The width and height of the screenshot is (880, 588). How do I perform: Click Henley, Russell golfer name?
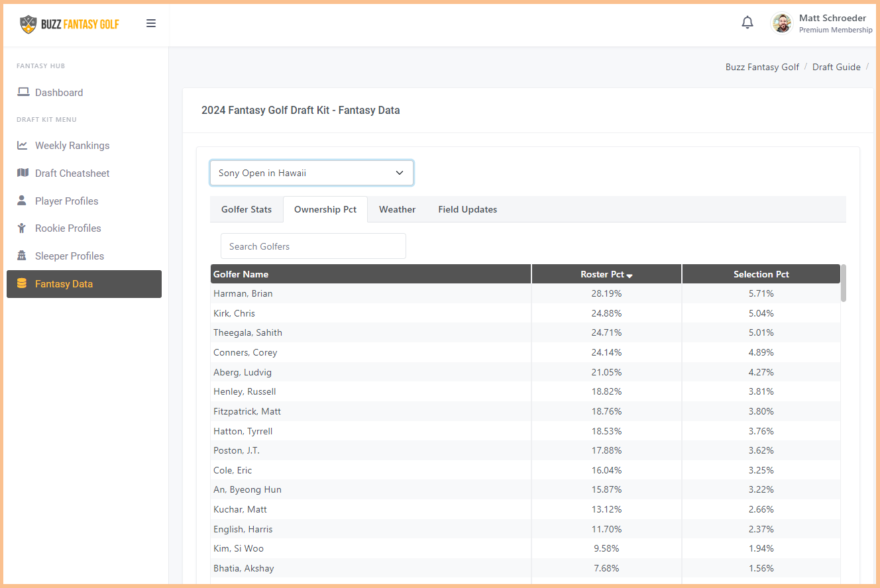[245, 391]
